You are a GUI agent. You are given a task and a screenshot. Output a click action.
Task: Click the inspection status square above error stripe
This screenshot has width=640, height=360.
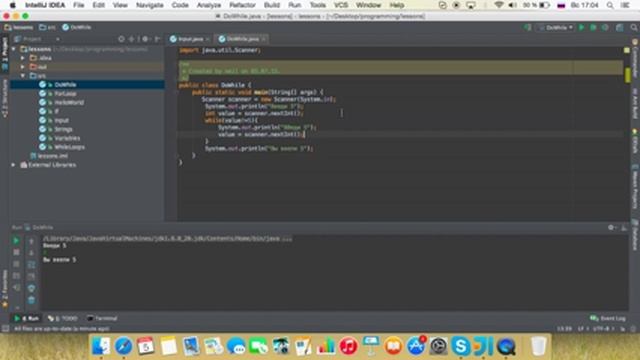627,50
